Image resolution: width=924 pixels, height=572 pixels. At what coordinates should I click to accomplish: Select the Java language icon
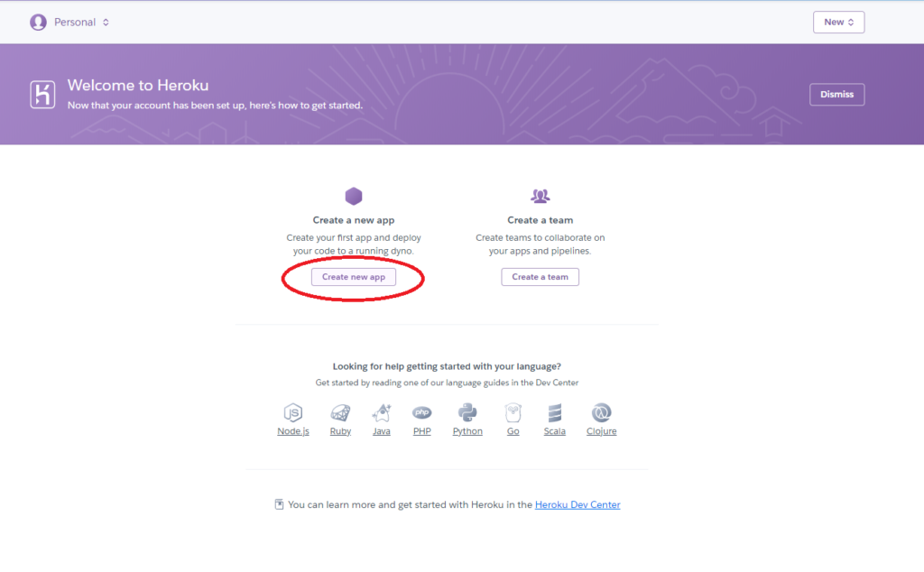pyautogui.click(x=381, y=412)
